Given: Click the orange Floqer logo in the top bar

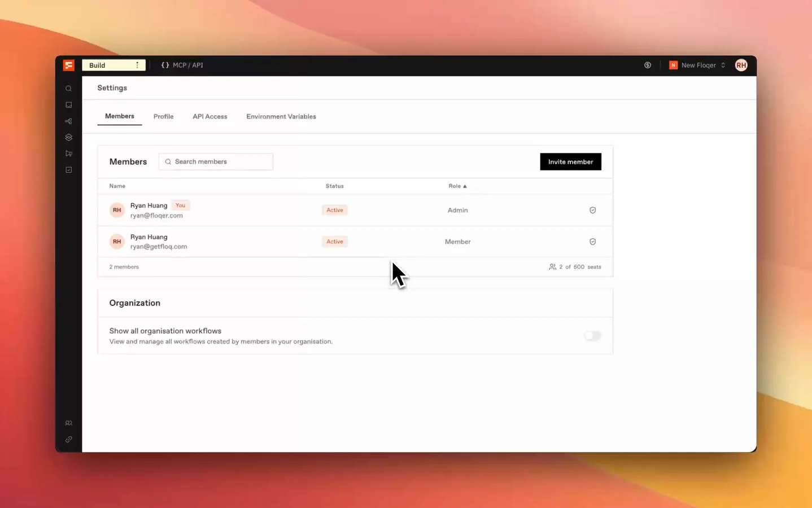Looking at the screenshot, I should (x=69, y=65).
